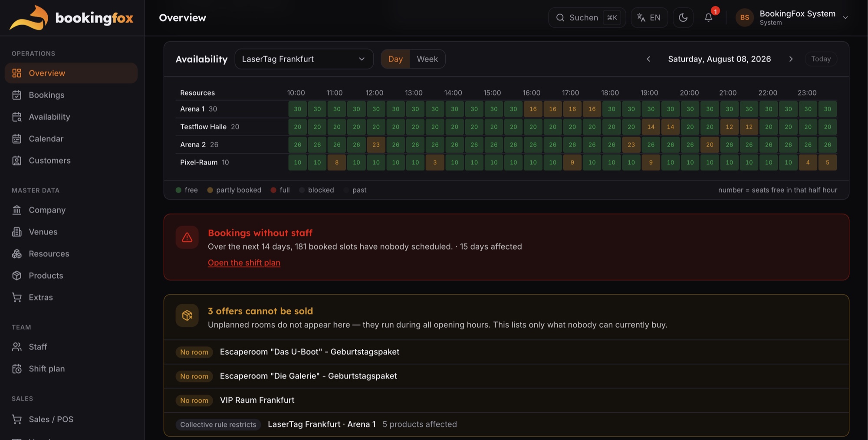Click the Calendar grid icon in sidebar
The image size is (868, 440).
click(17, 138)
